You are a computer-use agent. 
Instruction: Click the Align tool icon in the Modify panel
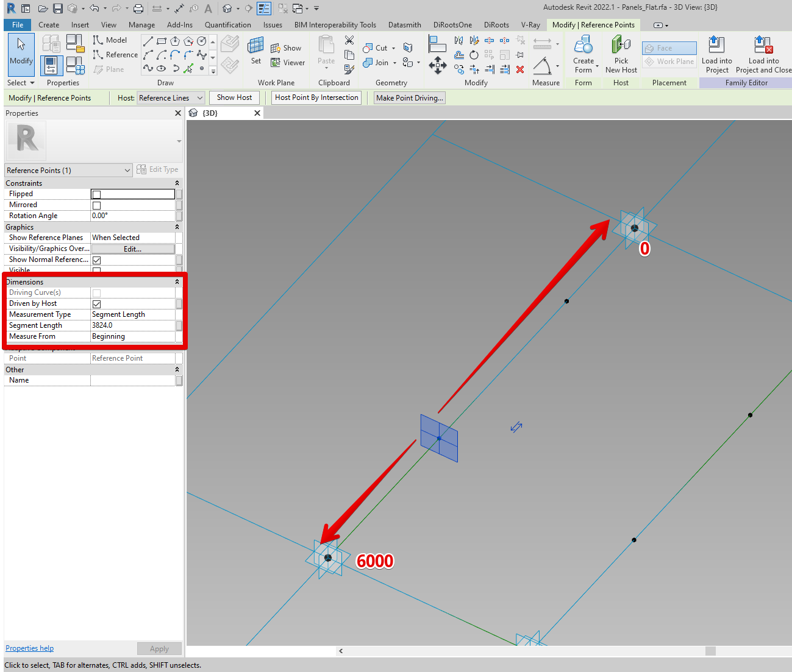point(437,44)
